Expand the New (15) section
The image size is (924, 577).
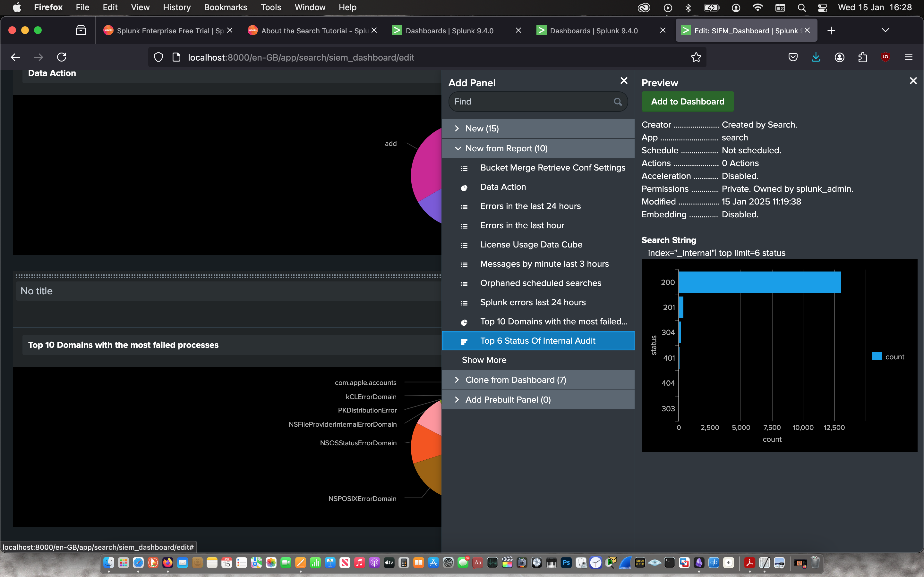482,129
